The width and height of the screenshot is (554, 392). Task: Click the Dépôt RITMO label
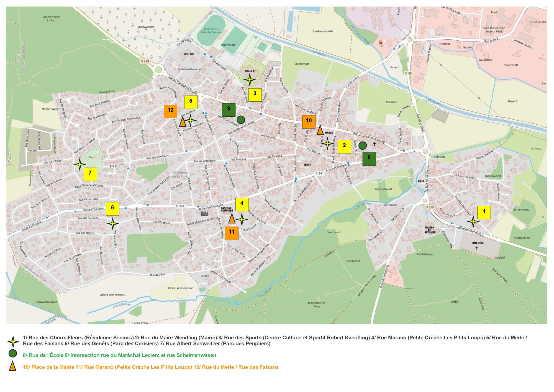click(x=538, y=22)
